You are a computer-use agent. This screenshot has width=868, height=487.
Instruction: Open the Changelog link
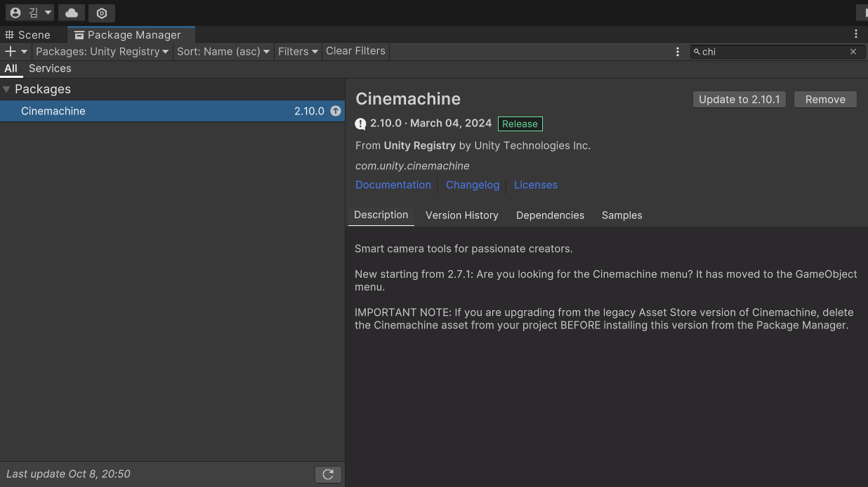(x=473, y=185)
